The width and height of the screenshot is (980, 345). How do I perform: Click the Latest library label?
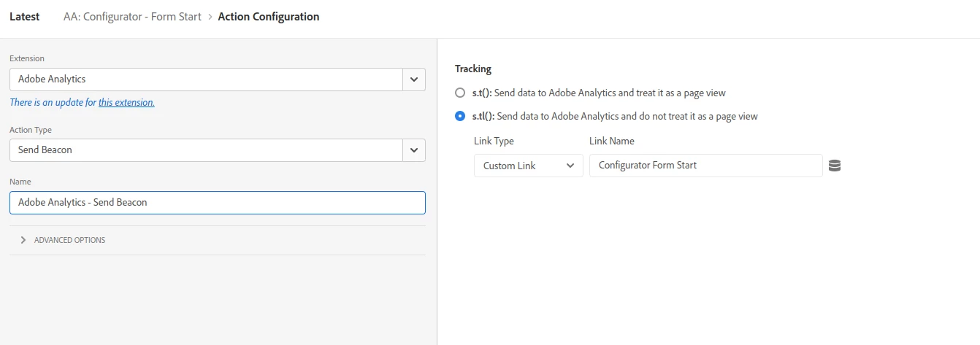tap(25, 17)
